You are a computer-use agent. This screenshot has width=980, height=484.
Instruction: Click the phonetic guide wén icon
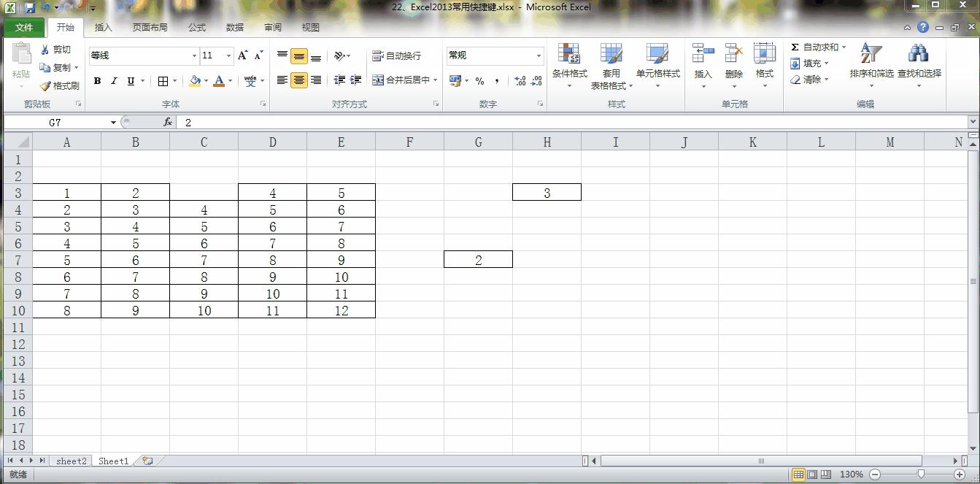coord(250,81)
